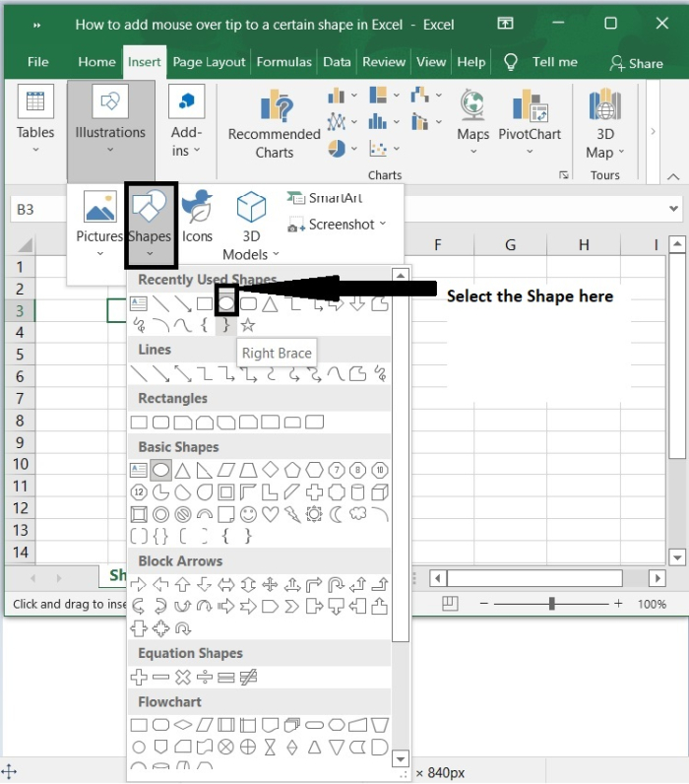Image resolution: width=689 pixels, height=784 pixels.
Task: Switch to the Page Layout tab
Action: pos(209,62)
